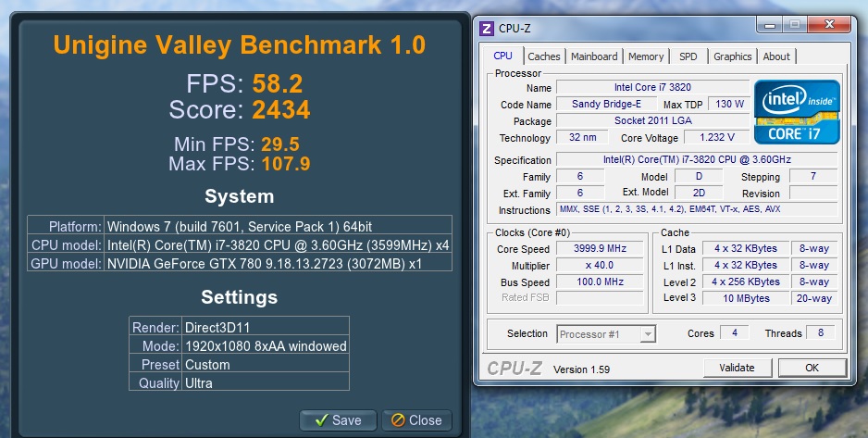Click the Core Voltage value '1.232 V'
868x438 pixels.
click(x=717, y=137)
